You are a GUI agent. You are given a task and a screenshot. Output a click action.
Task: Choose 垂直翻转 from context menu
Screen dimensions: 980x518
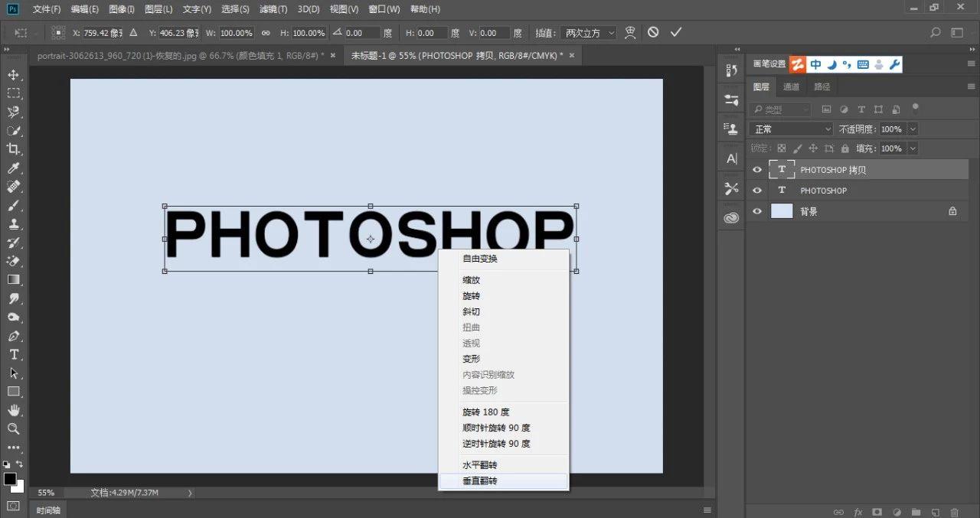(x=504, y=481)
